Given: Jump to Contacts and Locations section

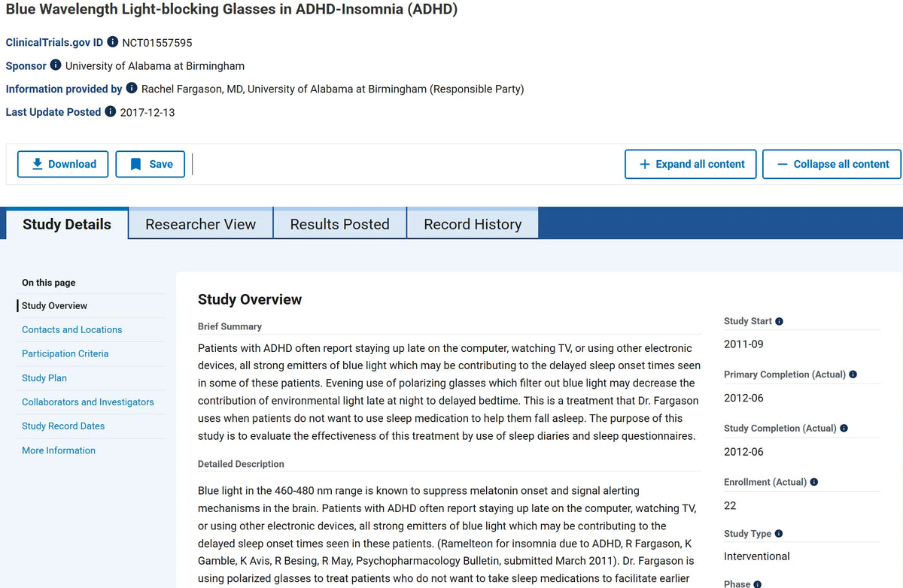Looking at the screenshot, I should click(x=72, y=329).
